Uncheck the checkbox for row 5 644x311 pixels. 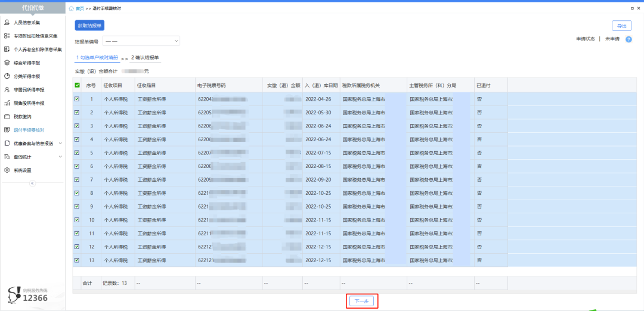[77, 153]
